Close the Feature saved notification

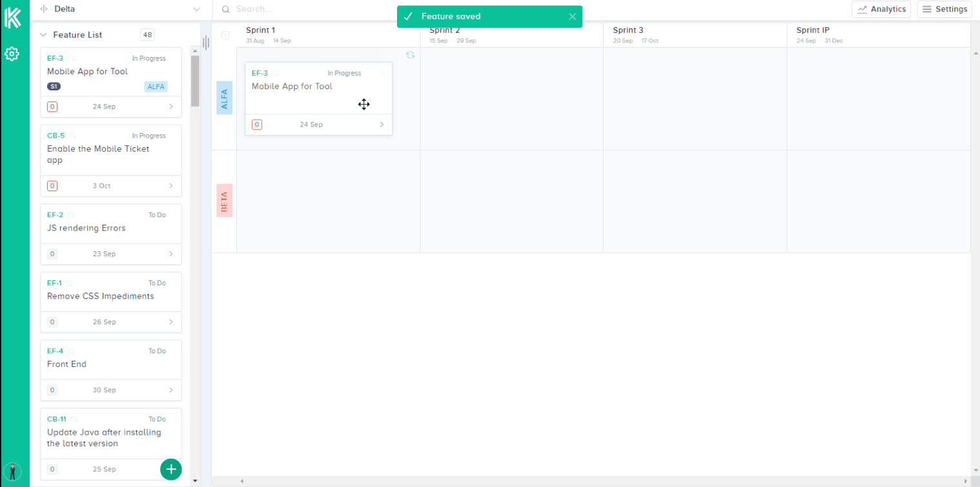[572, 17]
